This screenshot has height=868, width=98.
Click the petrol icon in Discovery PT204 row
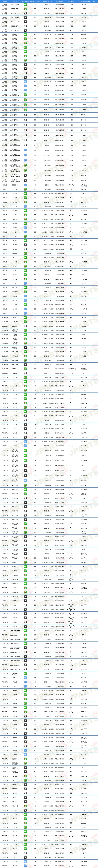pos(25,5)
